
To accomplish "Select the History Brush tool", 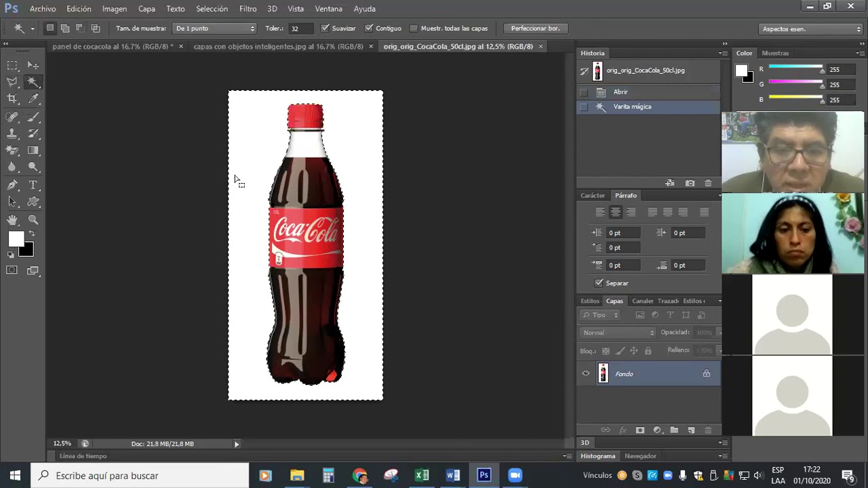I will (x=33, y=134).
